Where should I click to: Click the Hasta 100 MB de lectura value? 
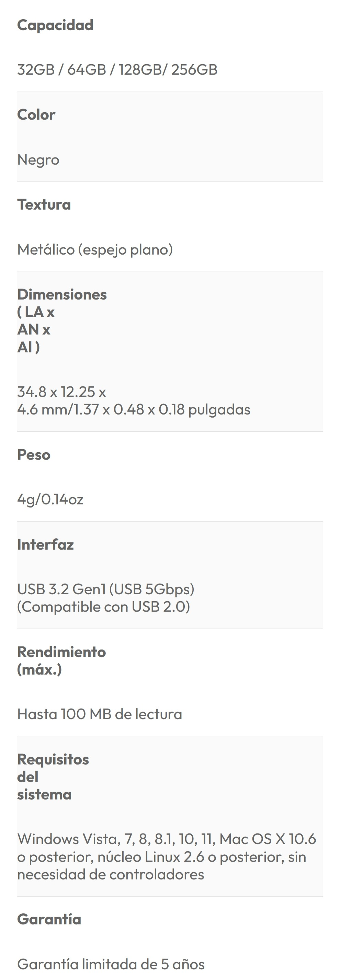(99, 714)
